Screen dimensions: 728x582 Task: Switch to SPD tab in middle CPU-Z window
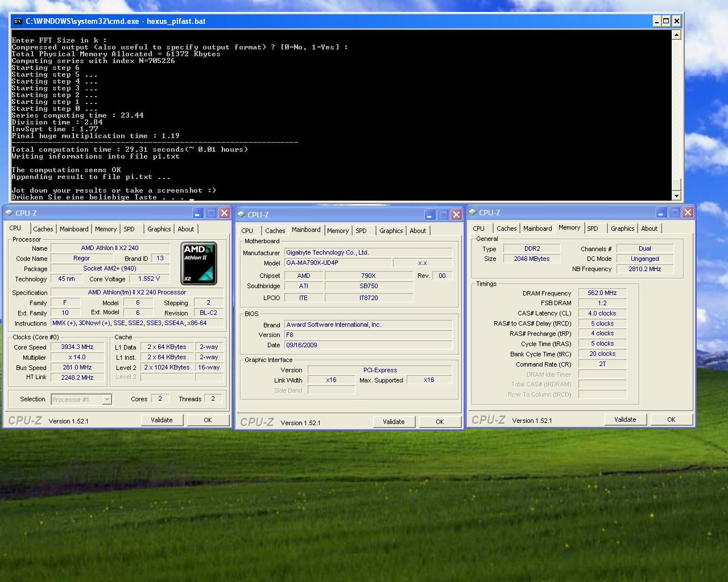[x=362, y=231]
